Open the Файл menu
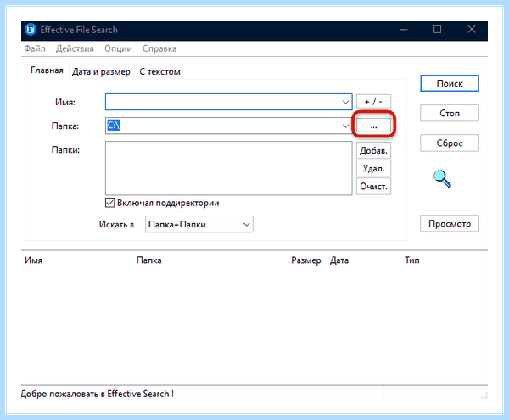The height and width of the screenshot is (420, 509). (35, 48)
